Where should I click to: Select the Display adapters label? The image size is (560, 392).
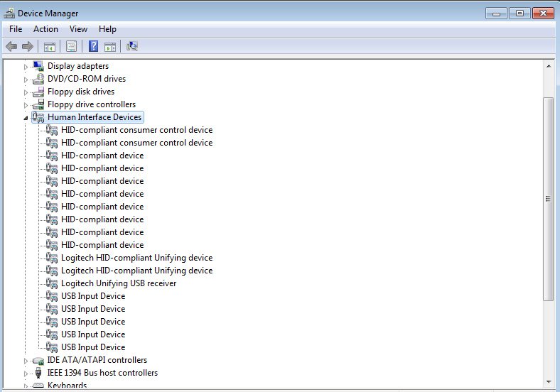pyautogui.click(x=78, y=66)
